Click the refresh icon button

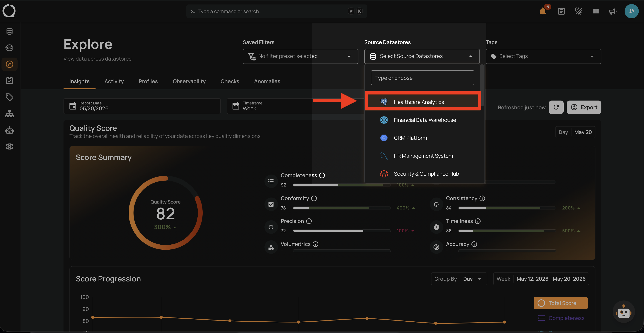coord(556,107)
